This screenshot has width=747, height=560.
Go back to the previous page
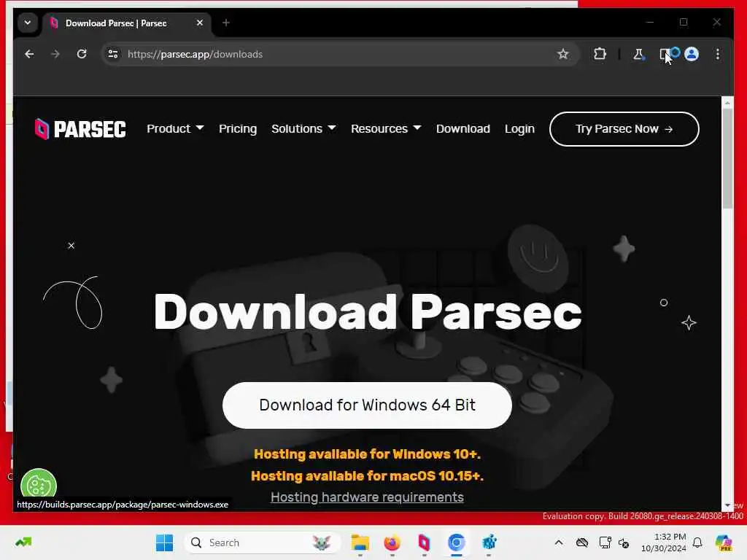(29, 54)
